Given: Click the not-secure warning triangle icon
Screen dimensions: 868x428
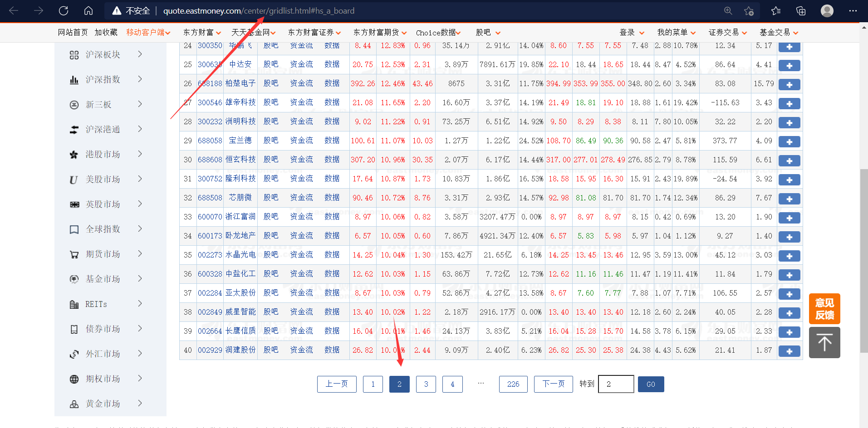Looking at the screenshot, I should [117, 11].
